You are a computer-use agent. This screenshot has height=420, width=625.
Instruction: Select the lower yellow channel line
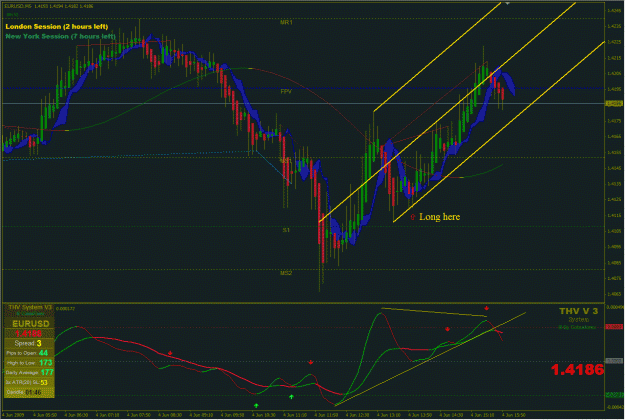pos(499,131)
